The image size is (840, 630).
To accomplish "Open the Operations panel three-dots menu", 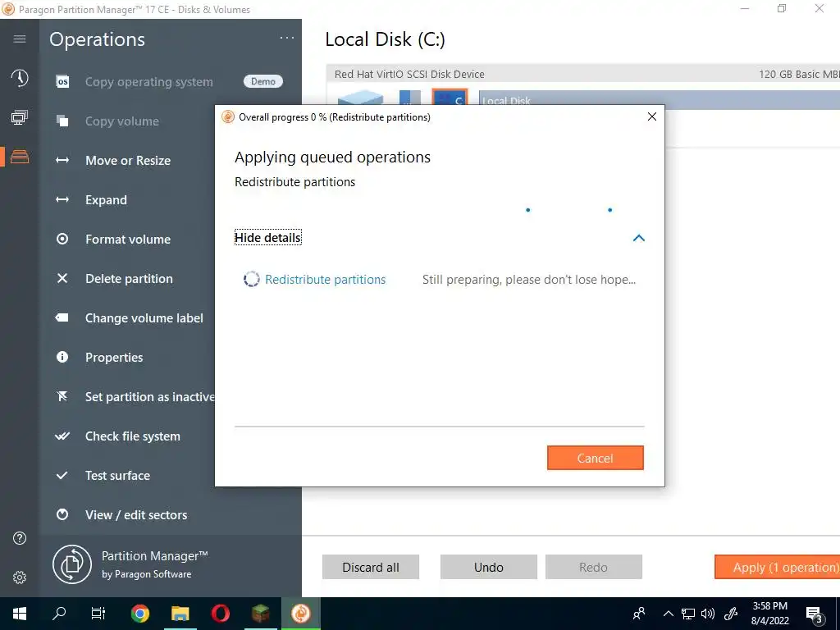I will 287,38.
